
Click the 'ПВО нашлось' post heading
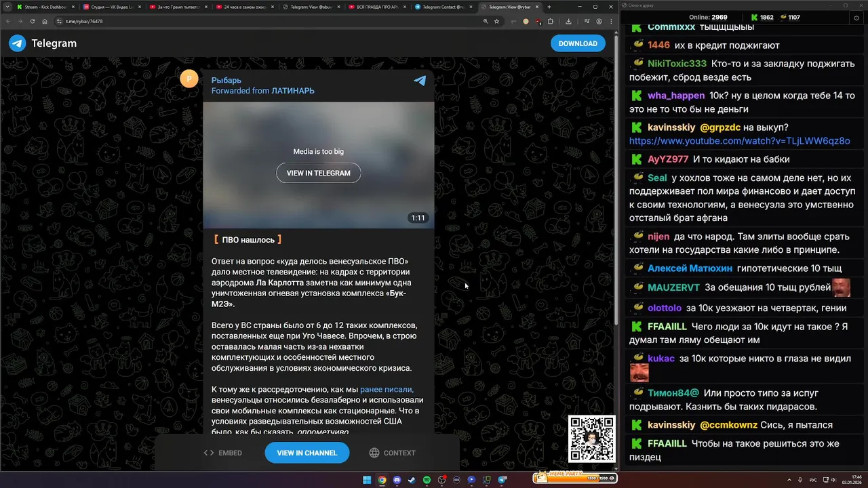(x=248, y=240)
